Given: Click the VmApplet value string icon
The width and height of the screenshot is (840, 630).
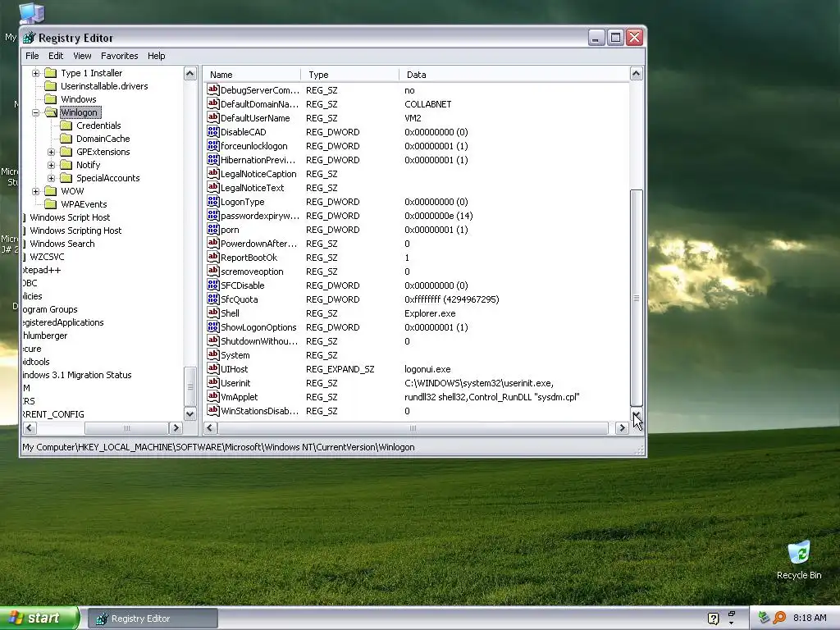Looking at the screenshot, I should point(212,396).
